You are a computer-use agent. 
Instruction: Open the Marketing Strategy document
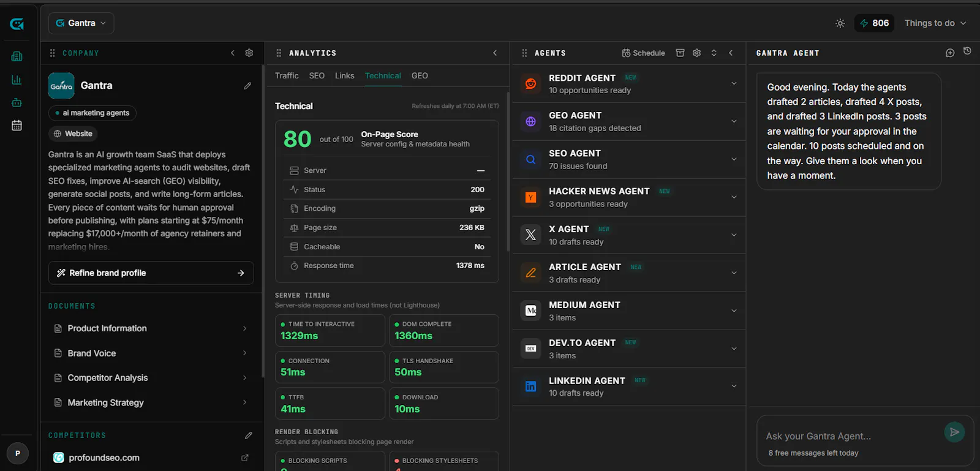(x=151, y=402)
